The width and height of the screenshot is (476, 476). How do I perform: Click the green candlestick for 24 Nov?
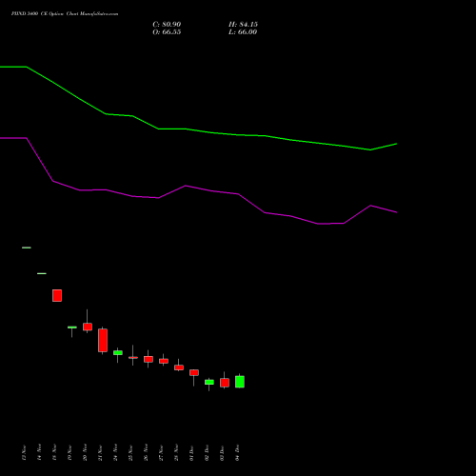pos(118,352)
